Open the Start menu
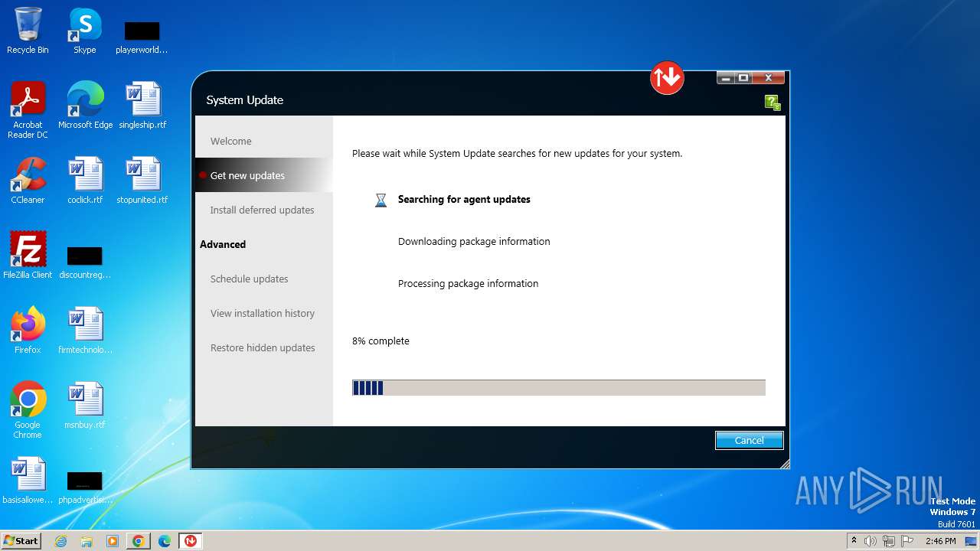Image resolution: width=980 pixels, height=551 pixels. coord(21,540)
